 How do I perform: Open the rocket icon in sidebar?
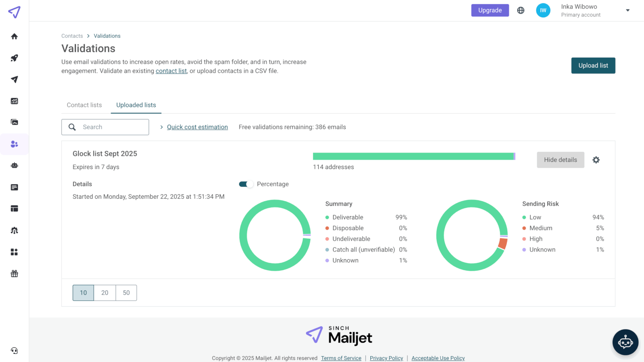pyautogui.click(x=14, y=58)
